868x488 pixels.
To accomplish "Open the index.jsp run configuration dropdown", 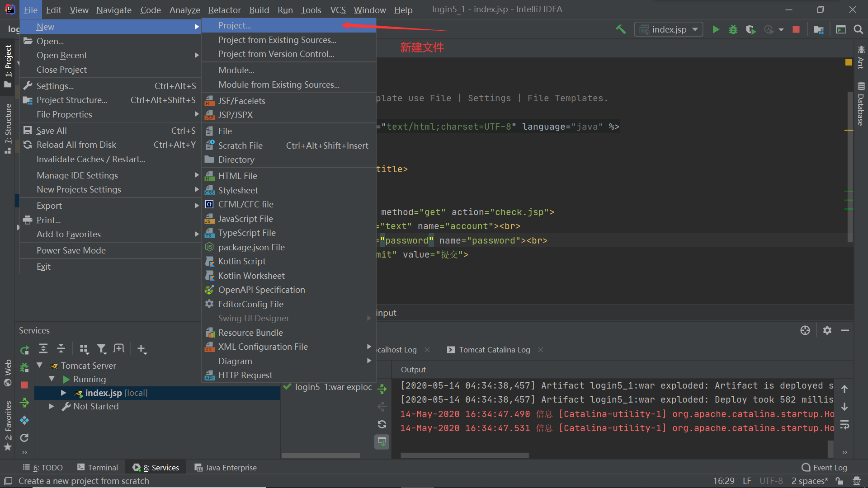I will pos(669,30).
